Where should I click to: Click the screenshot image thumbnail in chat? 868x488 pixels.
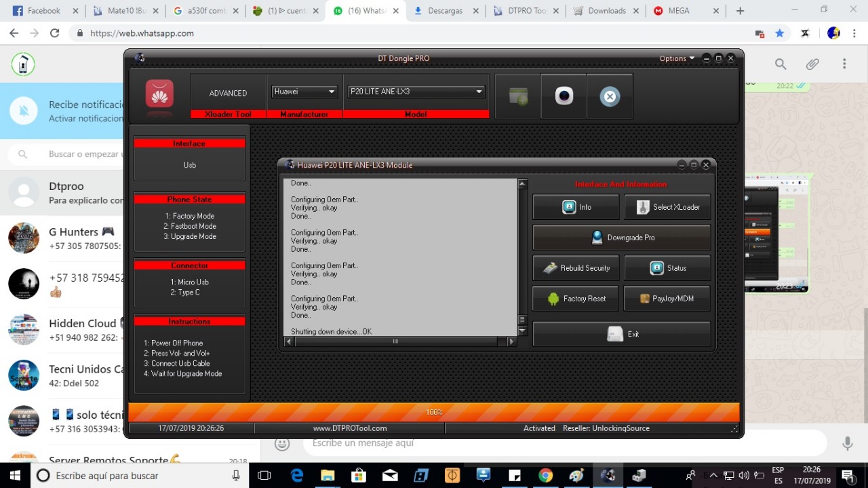point(776,234)
